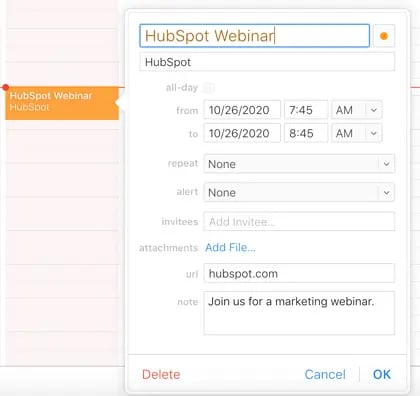Select the orange HubSpot Webinar calendar event
Viewport: 420px width, 396px height.
pos(62,103)
